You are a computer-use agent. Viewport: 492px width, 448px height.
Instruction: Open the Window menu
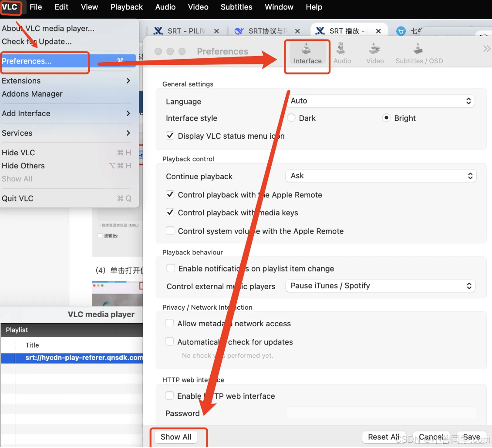tap(279, 7)
